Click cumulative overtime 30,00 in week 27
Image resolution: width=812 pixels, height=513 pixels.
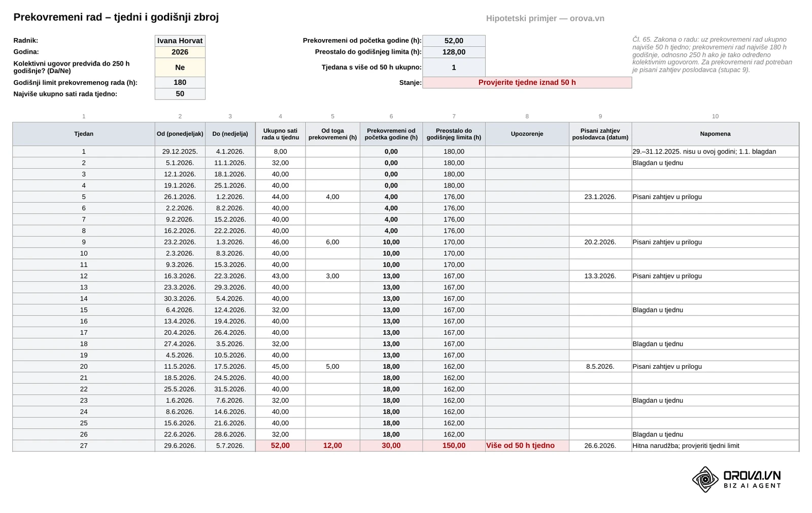(x=391, y=445)
